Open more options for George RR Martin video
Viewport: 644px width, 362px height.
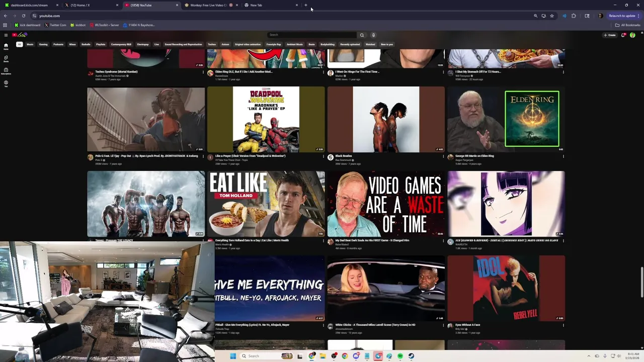(563, 156)
